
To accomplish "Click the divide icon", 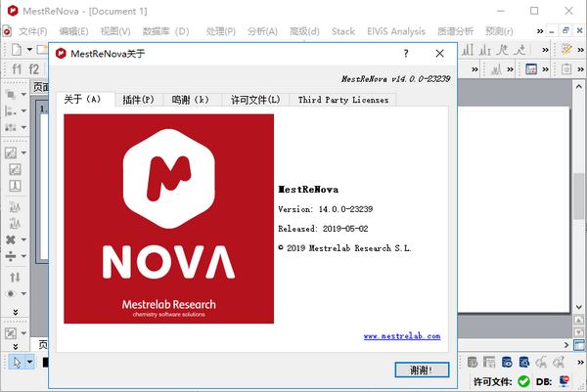I will 11,256.
